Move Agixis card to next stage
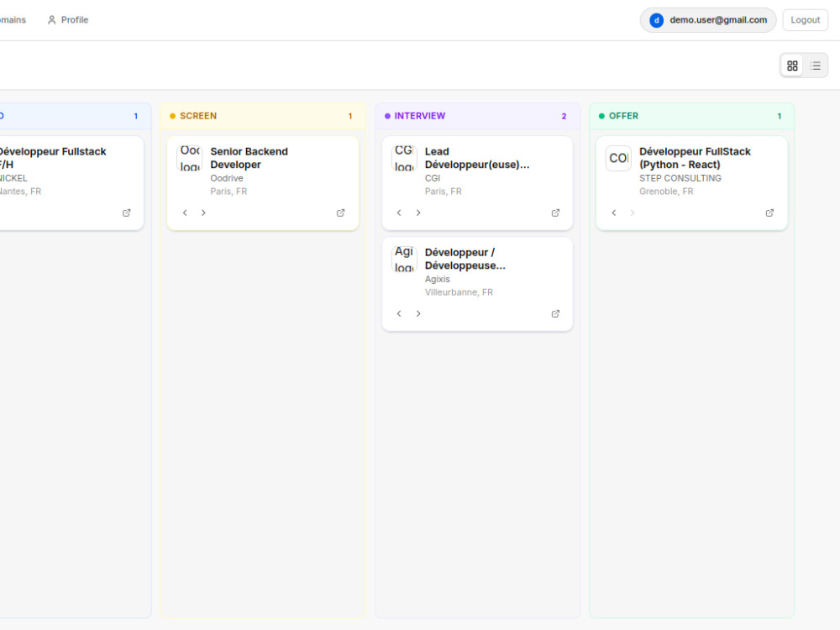Screen dimensions: 840x630 418,313
